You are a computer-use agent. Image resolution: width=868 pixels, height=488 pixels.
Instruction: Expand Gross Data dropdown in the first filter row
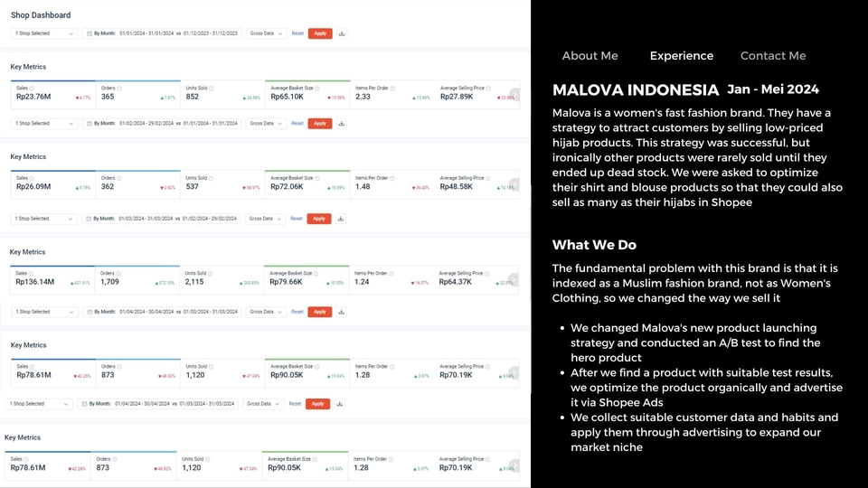click(x=265, y=33)
